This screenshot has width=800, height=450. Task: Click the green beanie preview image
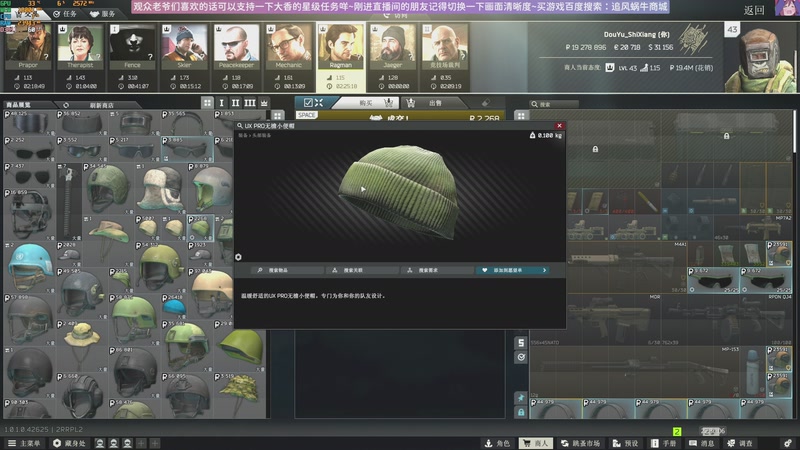pyautogui.click(x=400, y=192)
